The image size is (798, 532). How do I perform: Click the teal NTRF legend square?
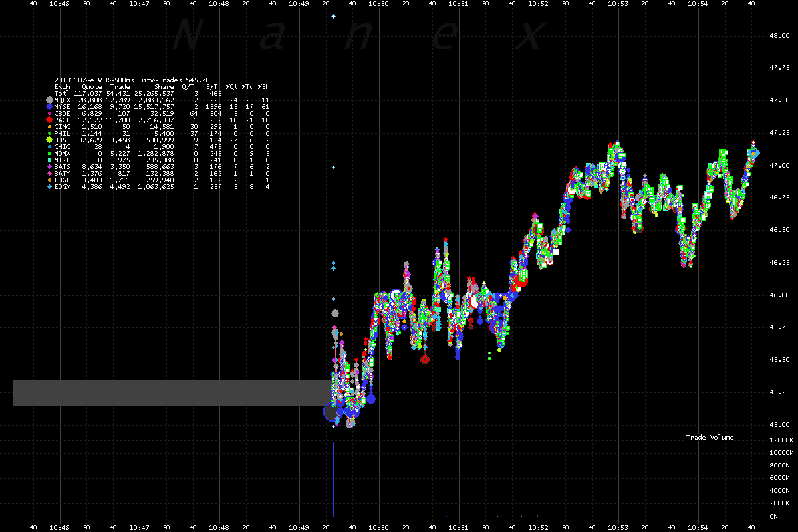pyautogui.click(x=49, y=160)
